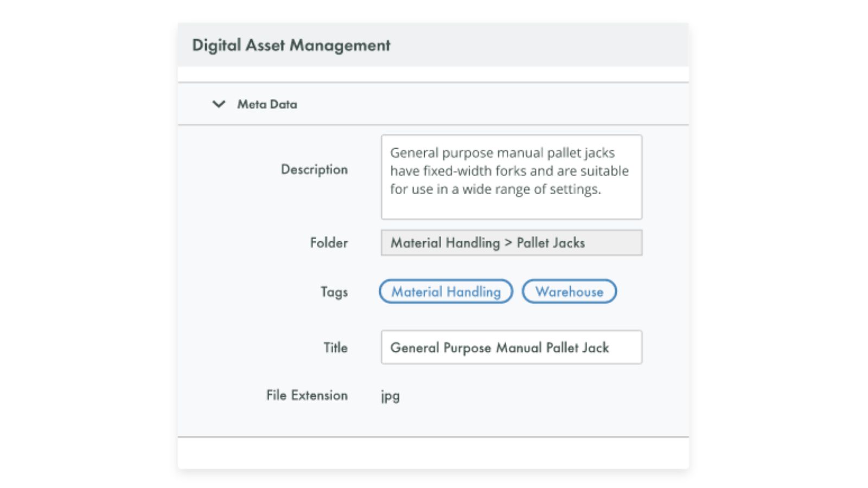Edit the Title field General Purpose Manual Pallet Jack
Viewport: 868px width, 488px height.
click(x=512, y=347)
